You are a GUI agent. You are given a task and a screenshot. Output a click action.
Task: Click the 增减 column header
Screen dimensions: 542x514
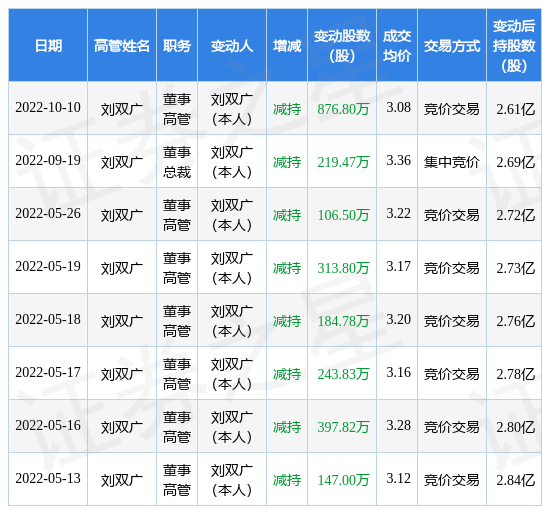pyautogui.click(x=287, y=45)
